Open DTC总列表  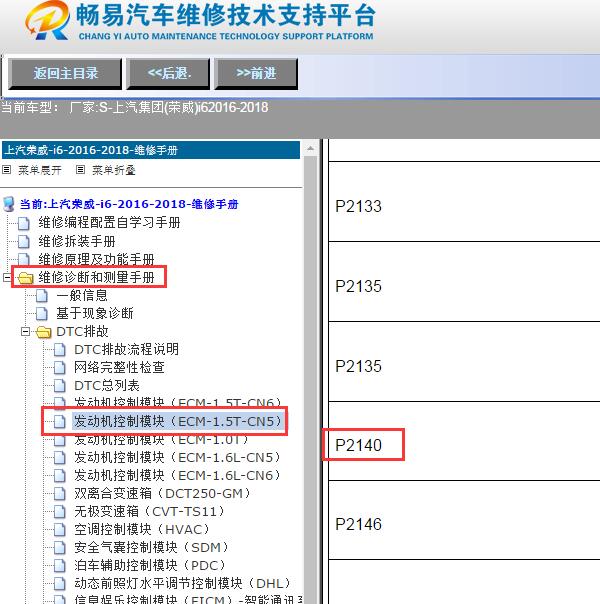pyautogui.click(x=107, y=385)
